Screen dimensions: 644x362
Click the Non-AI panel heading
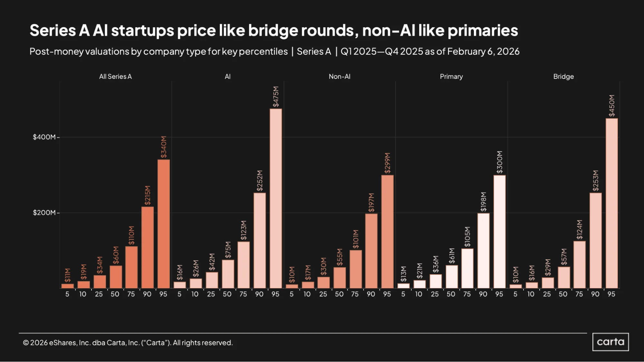[339, 77]
